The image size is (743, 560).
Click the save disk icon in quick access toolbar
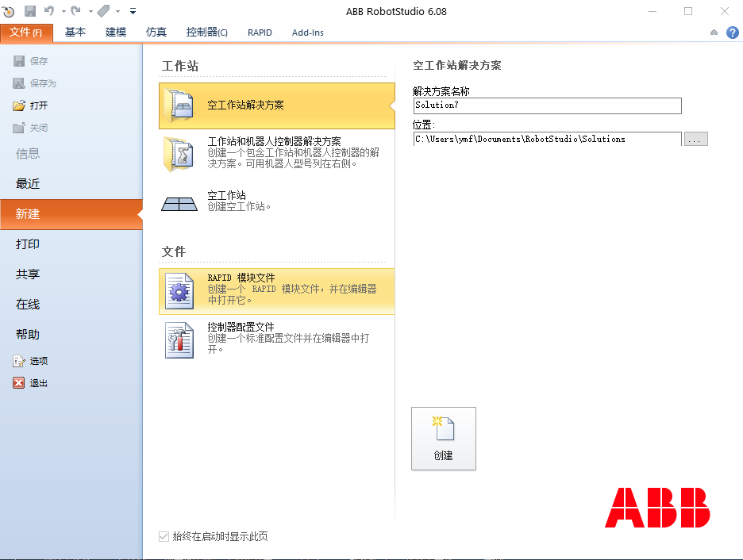point(30,11)
